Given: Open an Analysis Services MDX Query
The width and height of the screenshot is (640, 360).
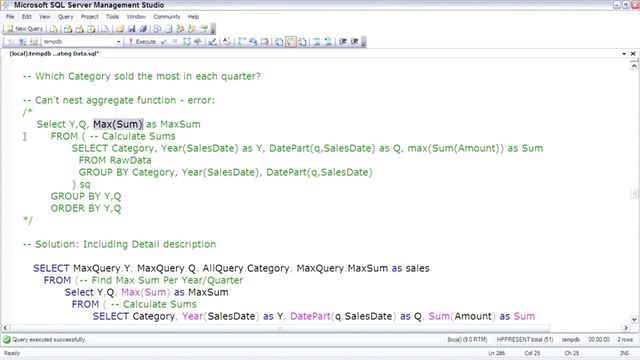Looking at the screenshot, I should (68, 29).
